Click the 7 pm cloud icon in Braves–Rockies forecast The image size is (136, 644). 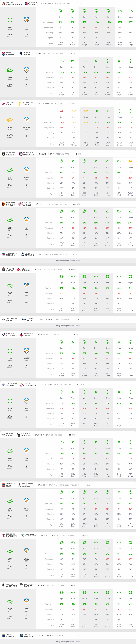coord(62,442)
